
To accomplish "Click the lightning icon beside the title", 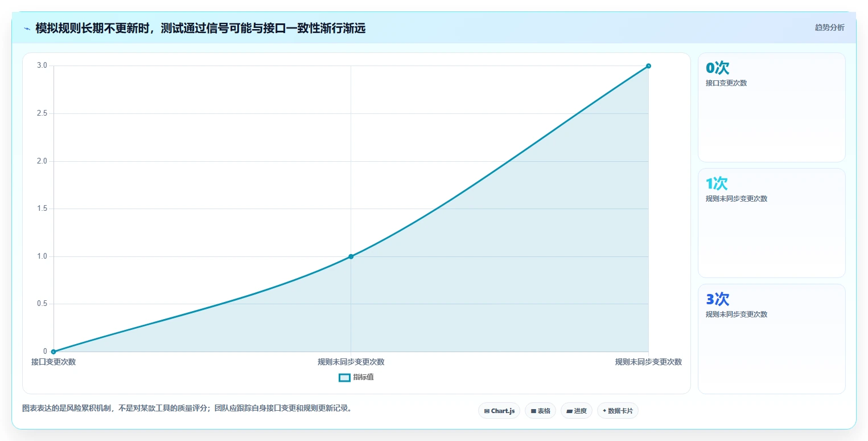I will click(27, 28).
